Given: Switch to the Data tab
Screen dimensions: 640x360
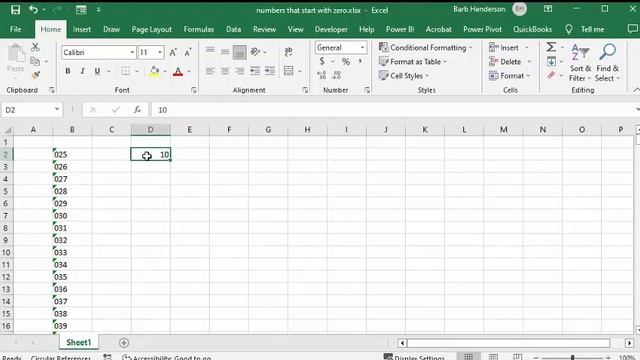Looking at the screenshot, I should [x=233, y=29].
